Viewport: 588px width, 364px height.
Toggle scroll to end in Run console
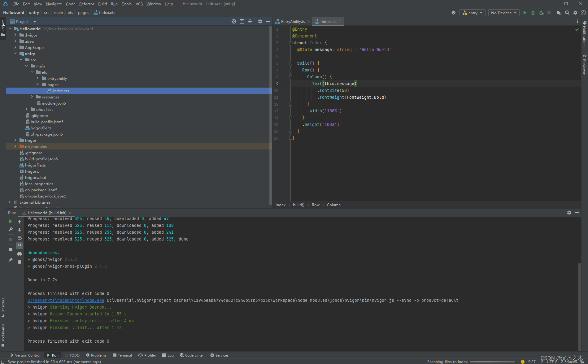(x=20, y=246)
